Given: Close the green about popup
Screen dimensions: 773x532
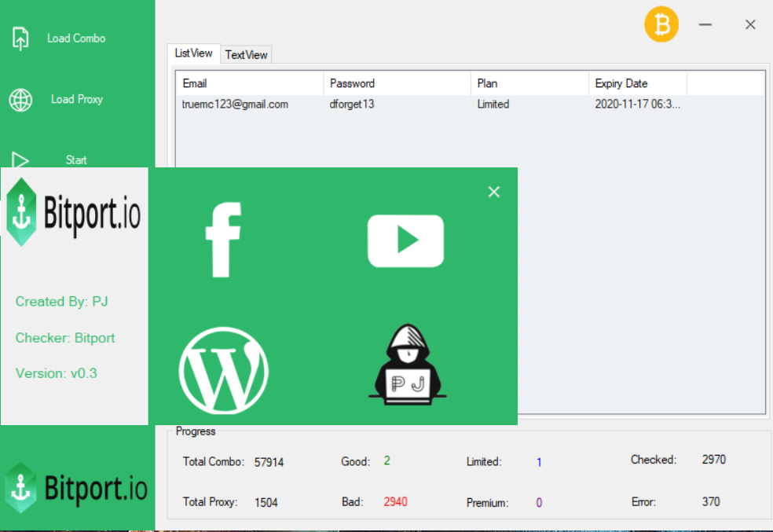Looking at the screenshot, I should [494, 192].
